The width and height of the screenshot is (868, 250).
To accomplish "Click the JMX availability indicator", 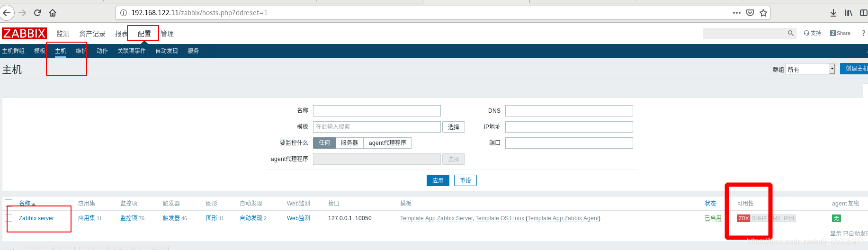I will (775, 218).
